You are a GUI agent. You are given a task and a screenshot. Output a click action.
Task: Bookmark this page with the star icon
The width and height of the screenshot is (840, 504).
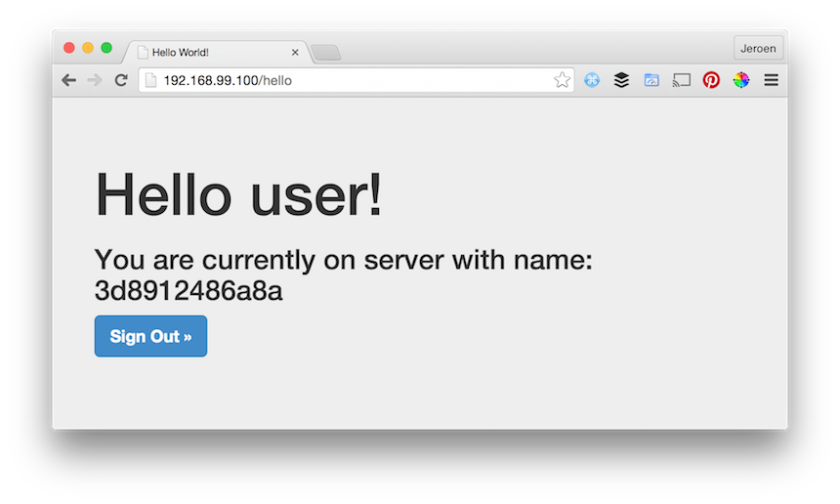point(562,80)
